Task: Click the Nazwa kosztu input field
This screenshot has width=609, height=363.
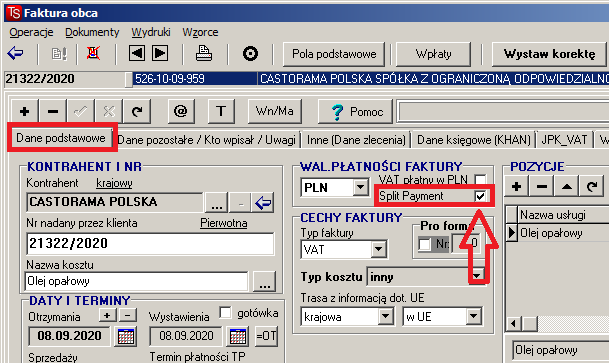Action: (x=137, y=281)
